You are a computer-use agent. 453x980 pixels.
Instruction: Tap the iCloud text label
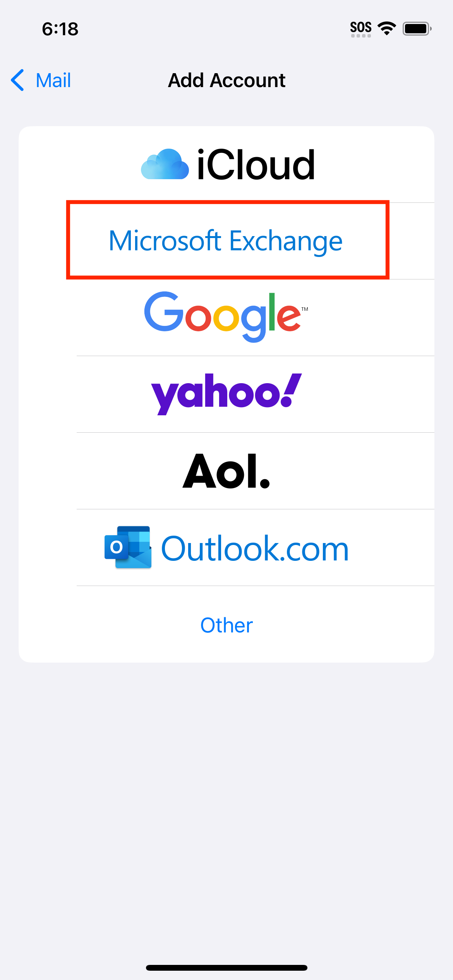pos(256,164)
